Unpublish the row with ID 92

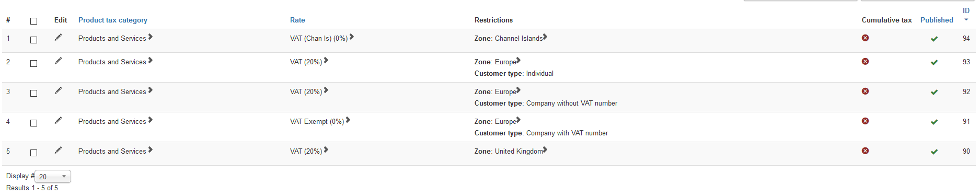pyautogui.click(x=934, y=92)
